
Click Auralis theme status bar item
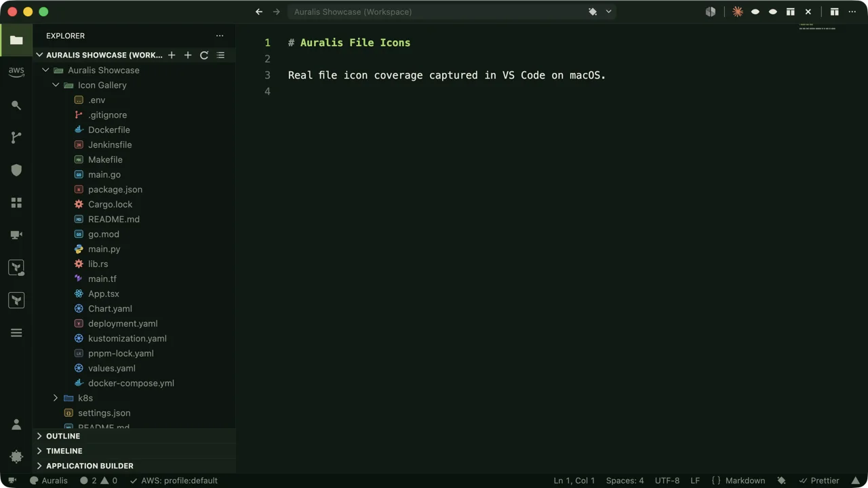click(49, 481)
